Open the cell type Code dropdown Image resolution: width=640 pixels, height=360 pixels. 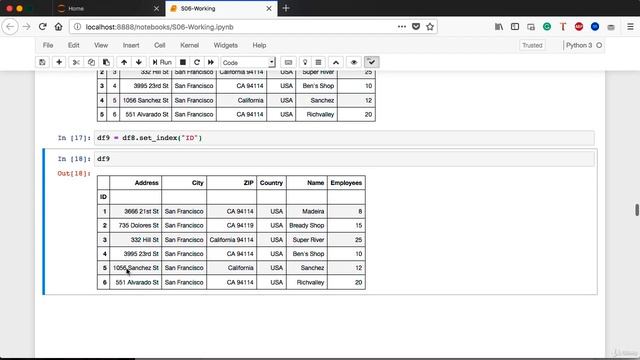[248, 62]
